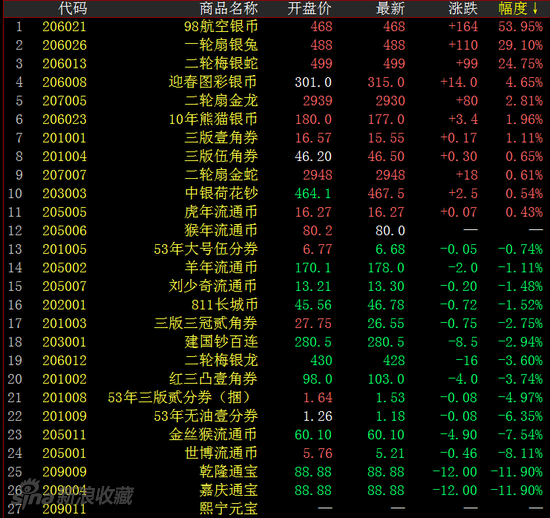Click the 开盘价 column header

309,8
